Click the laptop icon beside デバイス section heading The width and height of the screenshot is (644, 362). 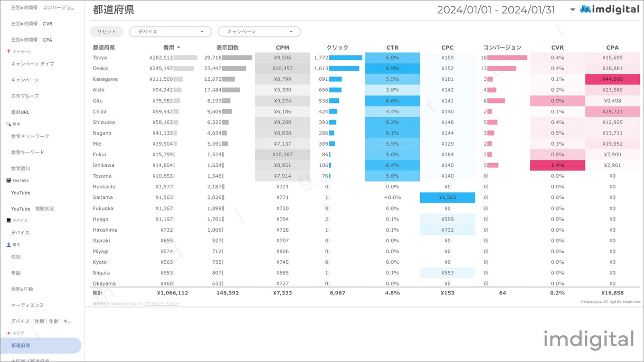[8, 221]
